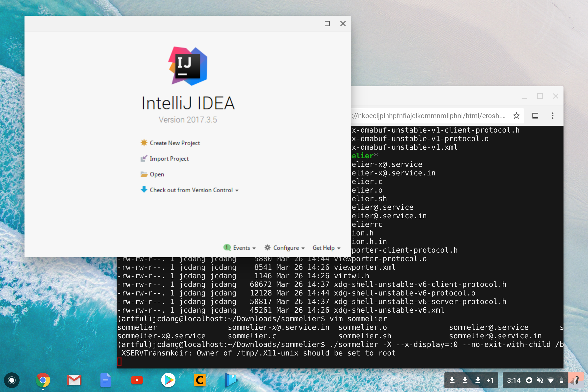The width and height of the screenshot is (588, 392).
Task: Launch Google Chrome from the shelf
Action: click(43, 380)
